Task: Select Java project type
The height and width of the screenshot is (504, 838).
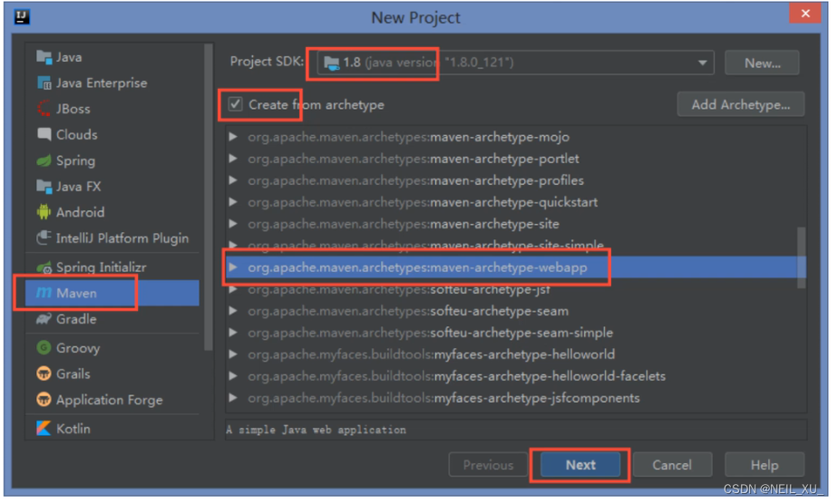Action: 69,57
